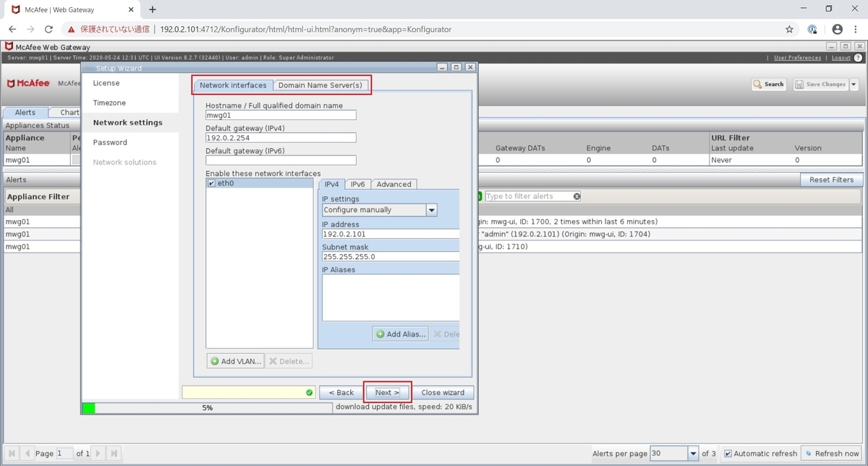
Task: Select Timezone step in Setup Wizard
Action: [109, 103]
